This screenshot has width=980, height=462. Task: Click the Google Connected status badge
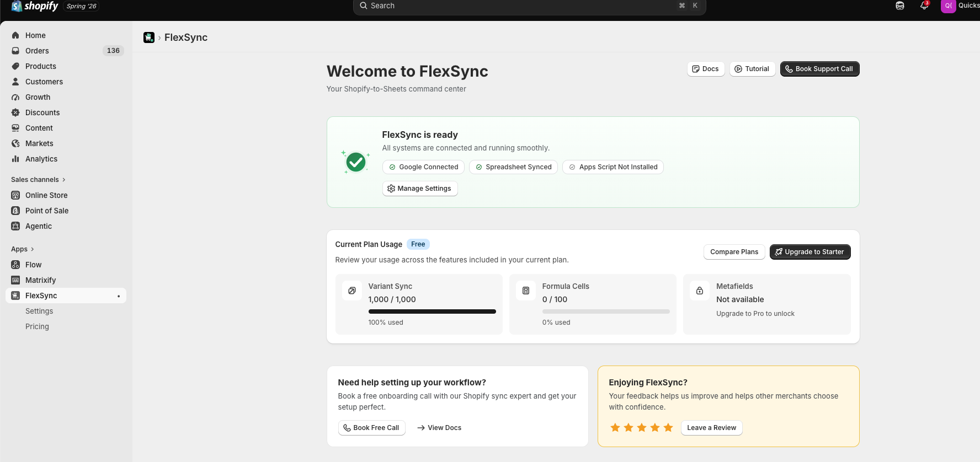[423, 167]
